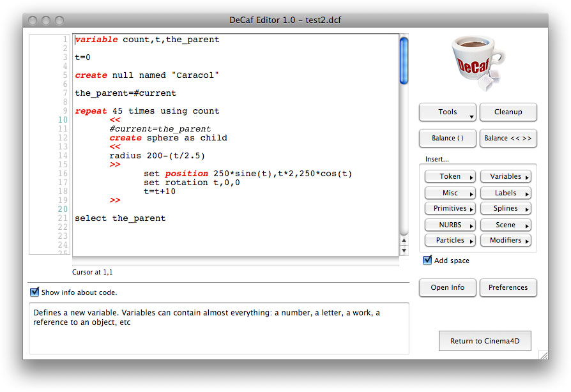Viewport: 571px width, 392px height.
Task: Click the Balance ( ) button
Action: tap(448, 138)
